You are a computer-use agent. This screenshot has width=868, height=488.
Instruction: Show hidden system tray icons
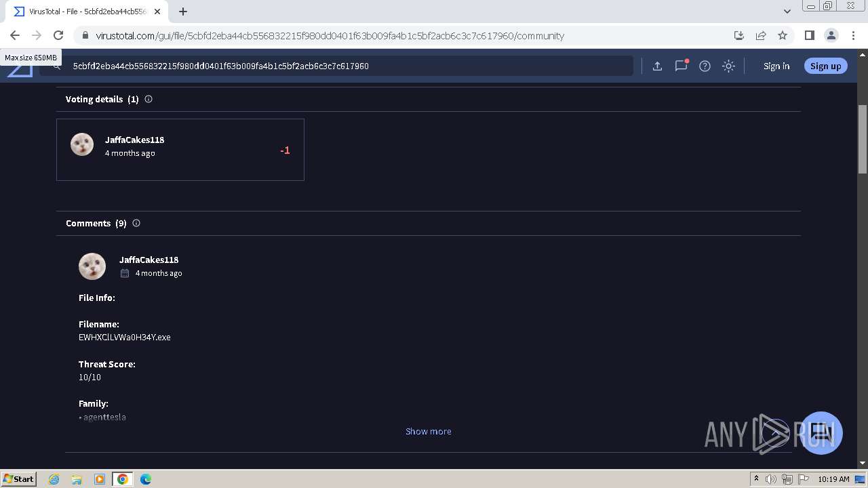[x=756, y=479]
